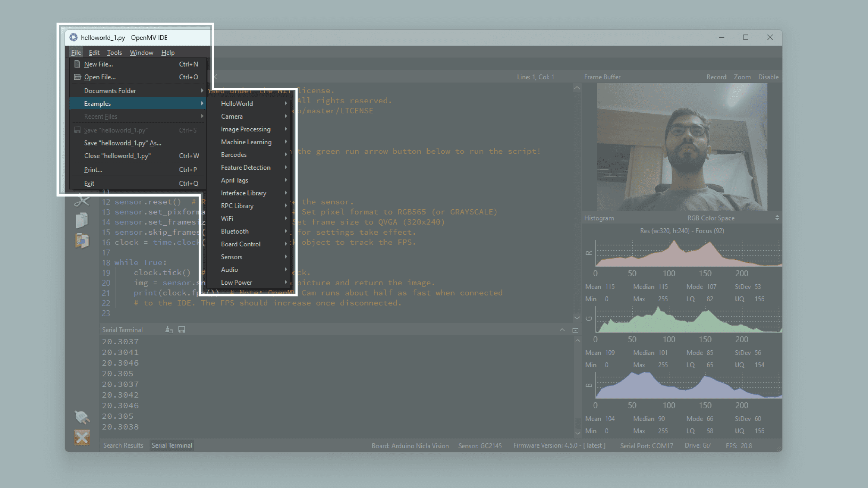
Task: Open the Tools menu
Action: (114, 52)
